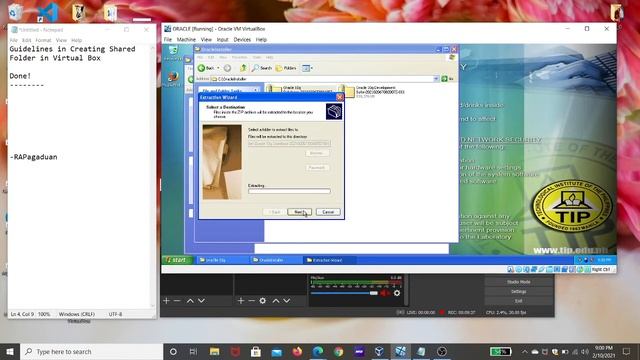
Task: Remove scene with the OBS Scenes minus icon
Action: [177, 301]
